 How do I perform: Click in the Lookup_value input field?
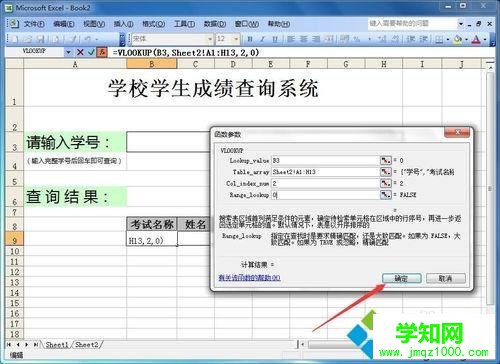tap(325, 160)
